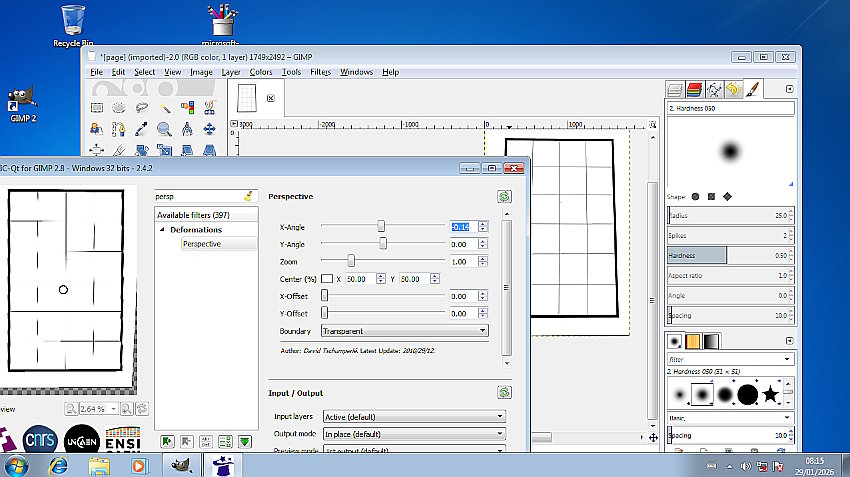Open rename fave button in G'MIC
This screenshot has width=850, height=477.
[x=206, y=441]
